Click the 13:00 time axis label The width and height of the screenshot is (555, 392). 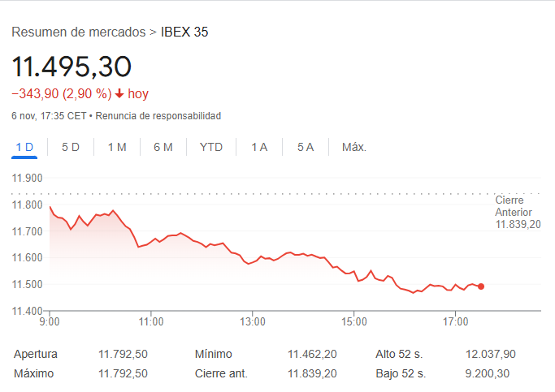click(x=253, y=321)
